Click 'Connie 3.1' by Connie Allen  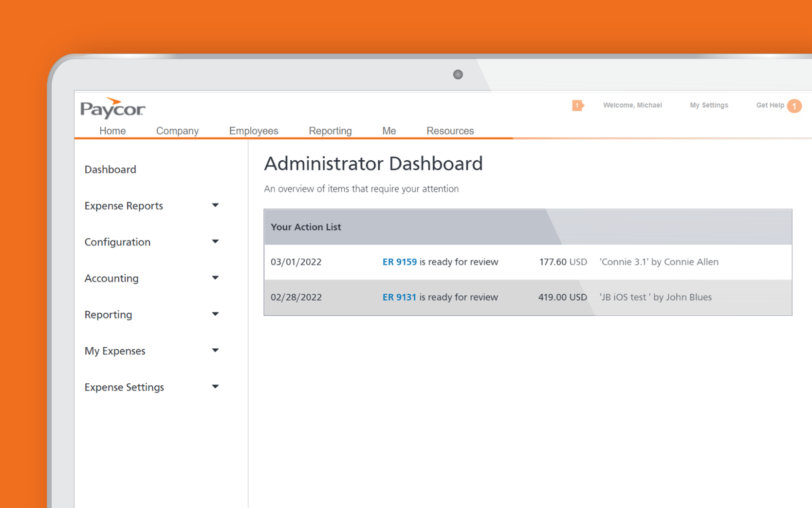click(x=659, y=262)
